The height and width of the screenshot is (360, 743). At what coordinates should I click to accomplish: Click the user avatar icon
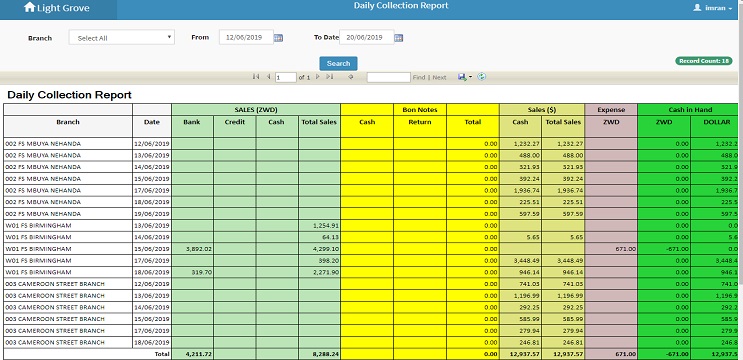[x=697, y=8]
